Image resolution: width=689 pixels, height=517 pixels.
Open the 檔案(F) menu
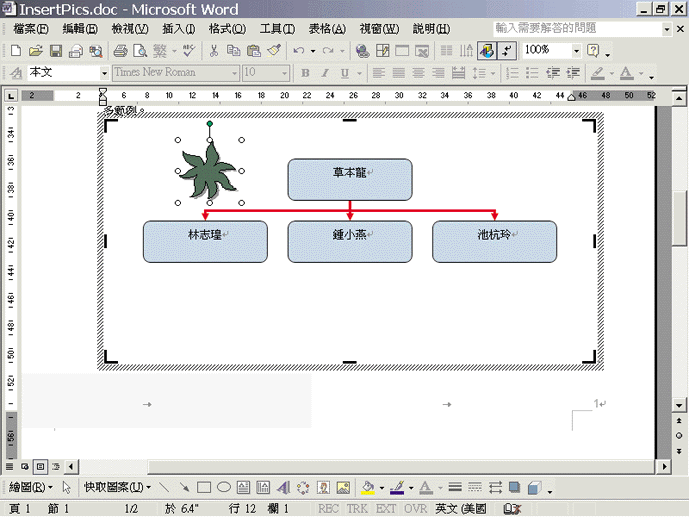pos(31,29)
